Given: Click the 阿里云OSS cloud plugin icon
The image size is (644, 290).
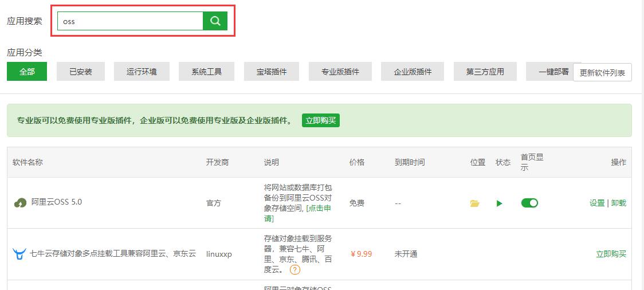Looking at the screenshot, I should coord(20,203).
